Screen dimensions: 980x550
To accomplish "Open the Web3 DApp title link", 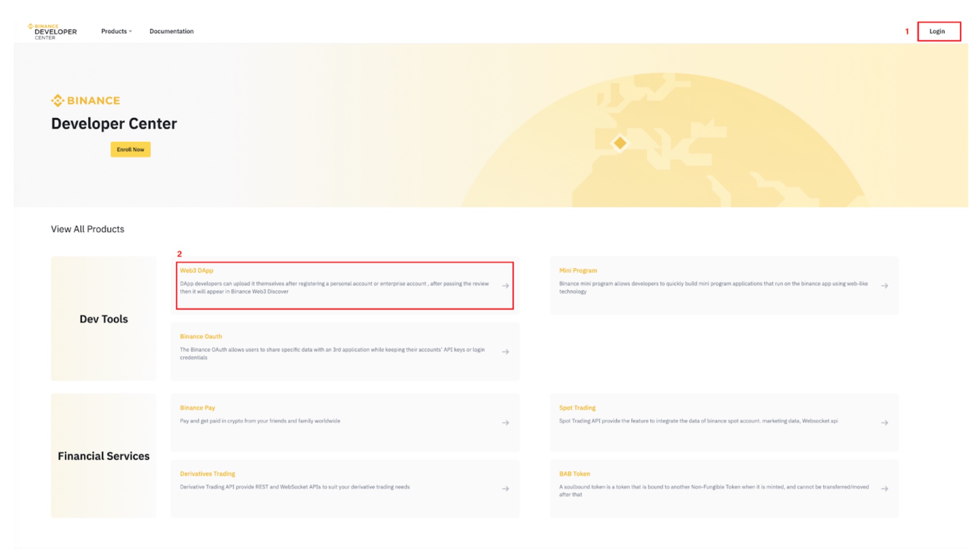I will [196, 271].
